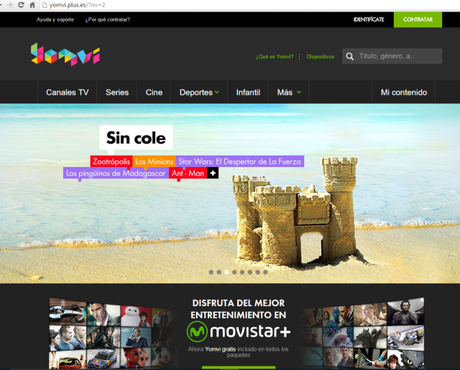Click the Ant-Man red tag
Viewport: 460px width, 370px height.
[188, 173]
